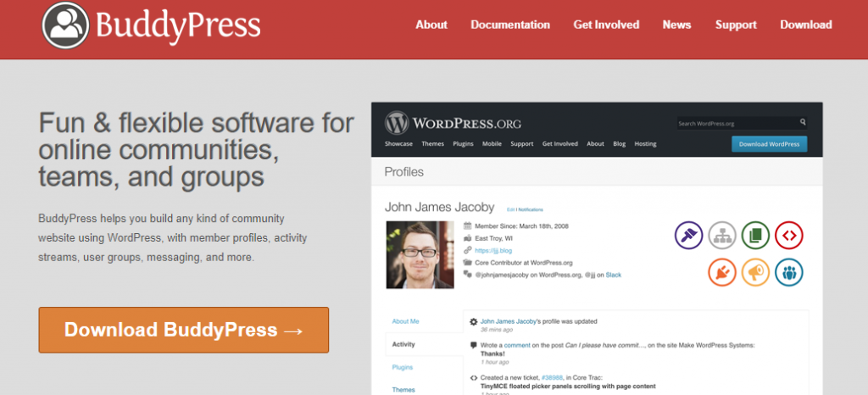Select About in the WordPress.org dark menu

coord(595,144)
